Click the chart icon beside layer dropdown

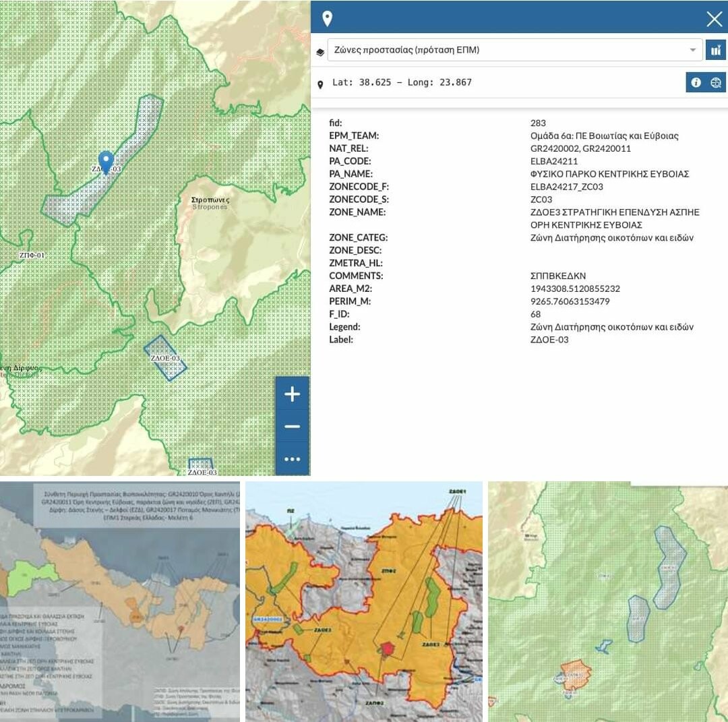point(715,50)
